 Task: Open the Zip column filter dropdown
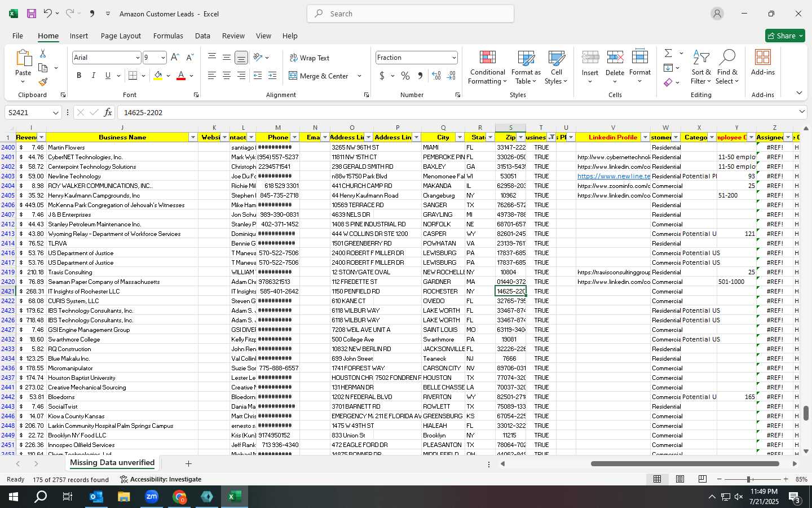tap(520, 137)
